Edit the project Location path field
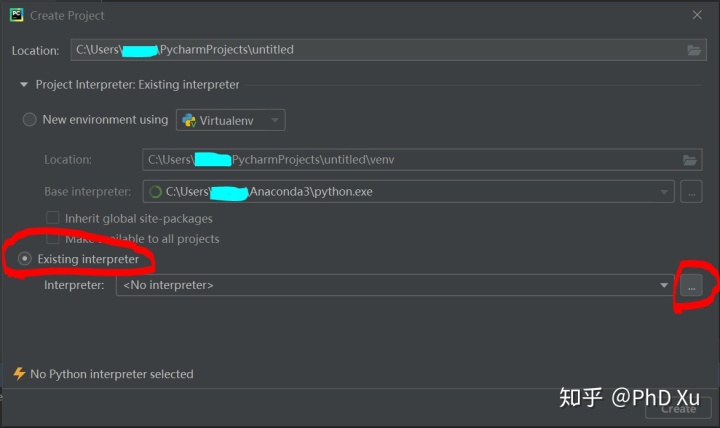 [388, 50]
